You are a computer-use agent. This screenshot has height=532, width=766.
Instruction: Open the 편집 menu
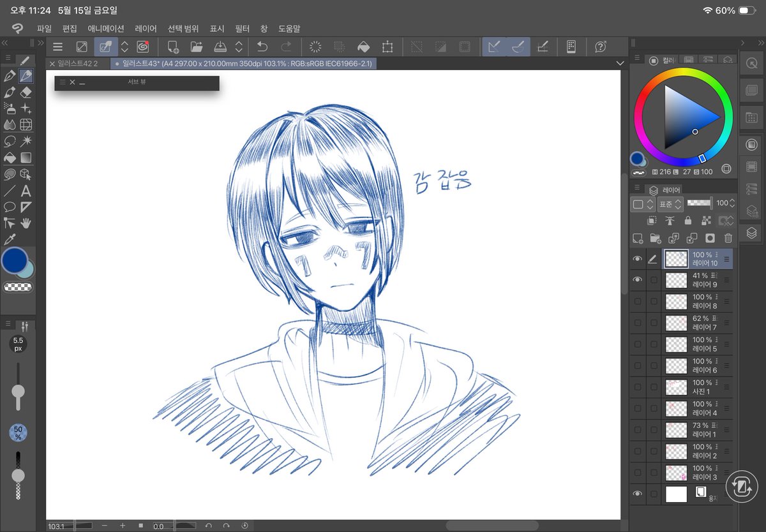[x=70, y=29]
